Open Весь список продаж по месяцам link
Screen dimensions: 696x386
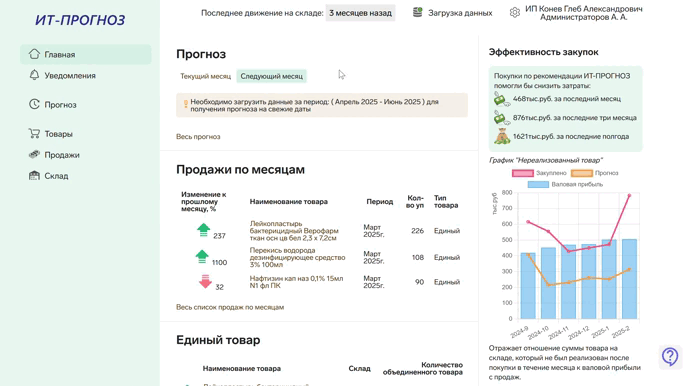[x=230, y=307]
